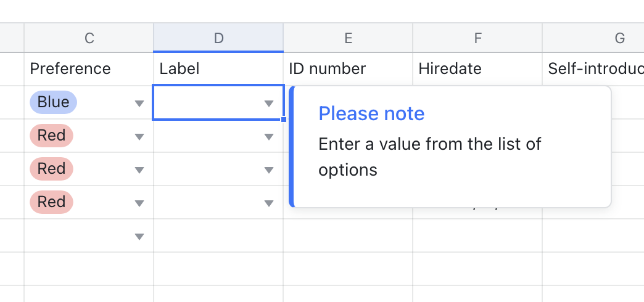Screen dimensions: 644x302
Task: Open dropdown arrow for Blue preference cell
Action: [x=139, y=104]
